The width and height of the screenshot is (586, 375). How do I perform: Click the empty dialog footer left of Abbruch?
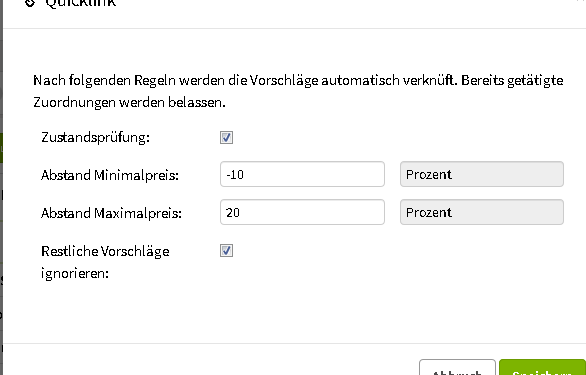[x=209, y=360]
